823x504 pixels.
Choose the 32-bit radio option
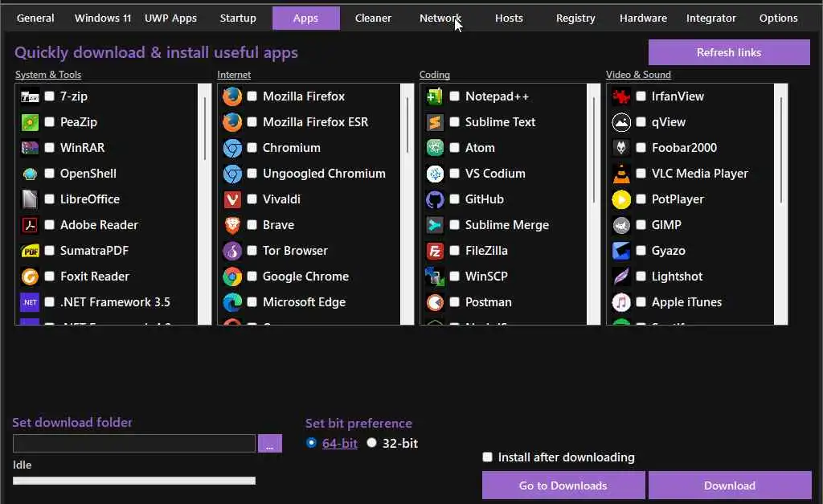371,443
